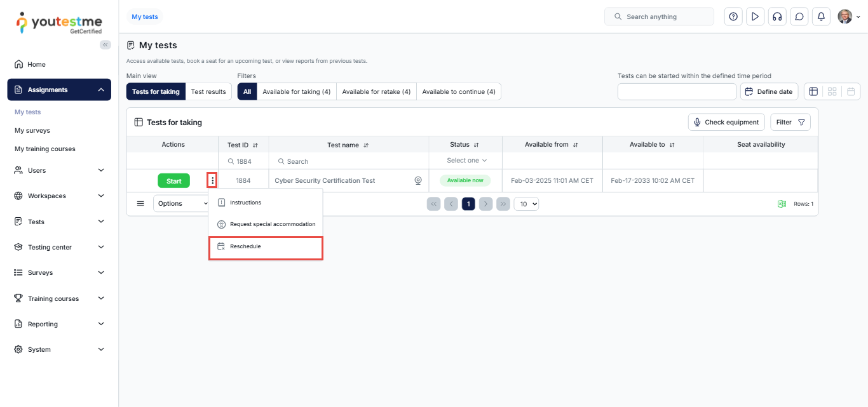Filter by Available to continue (4)
The image size is (868, 407).
(458, 91)
